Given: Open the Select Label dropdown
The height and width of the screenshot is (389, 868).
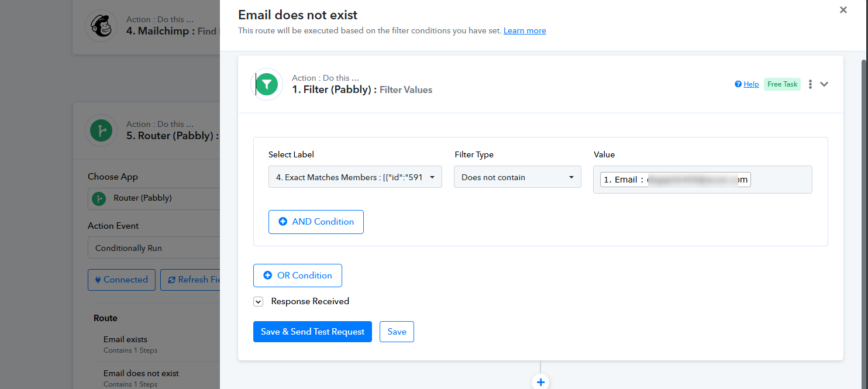Looking at the screenshot, I should [x=355, y=177].
